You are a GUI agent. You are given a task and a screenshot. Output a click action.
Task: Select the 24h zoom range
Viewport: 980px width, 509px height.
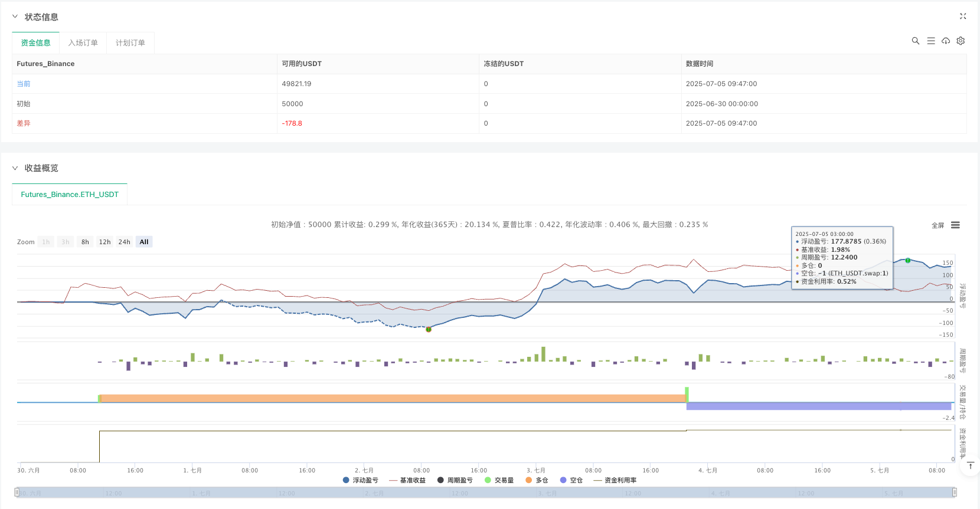tap(124, 242)
